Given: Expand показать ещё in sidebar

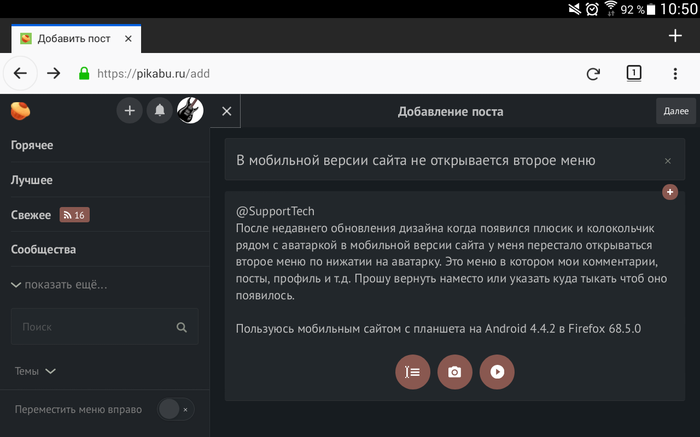Looking at the screenshot, I should [x=58, y=285].
